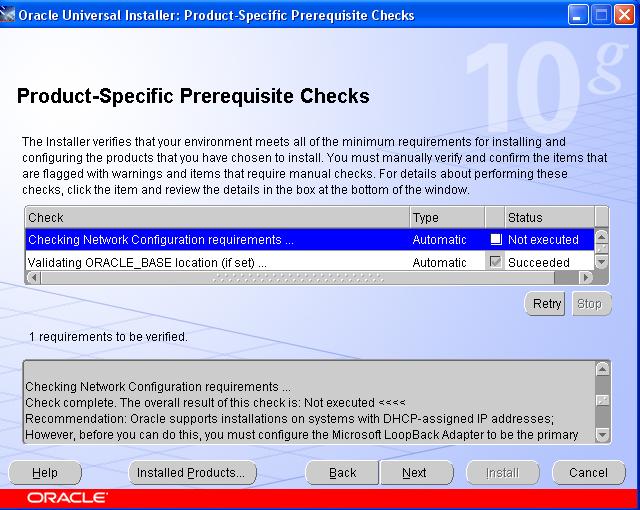Open the Installed Products list

tap(192, 473)
